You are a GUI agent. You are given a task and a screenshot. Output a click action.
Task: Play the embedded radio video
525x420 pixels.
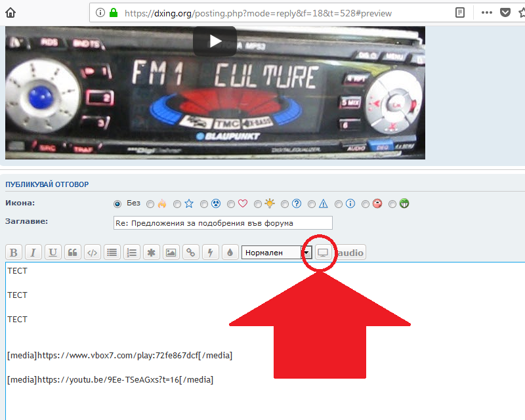215,41
